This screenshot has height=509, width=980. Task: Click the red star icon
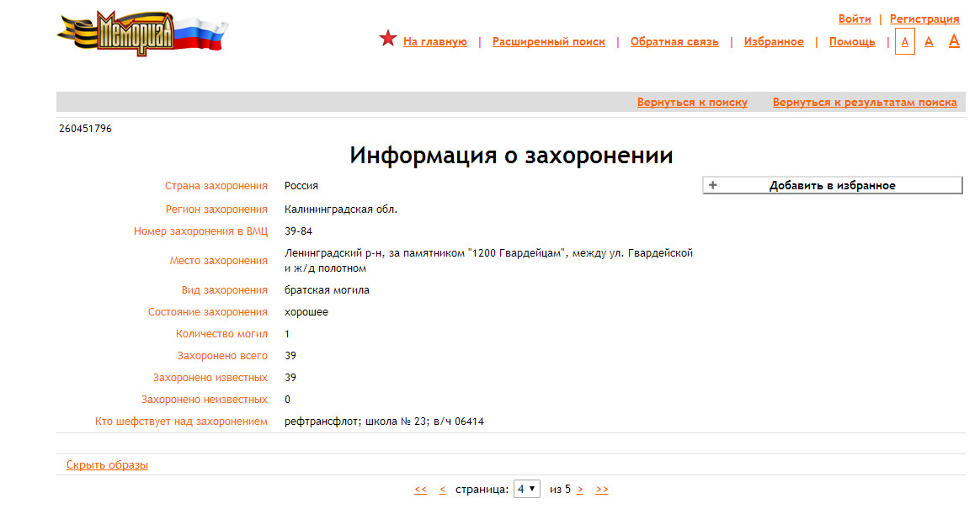pos(388,39)
